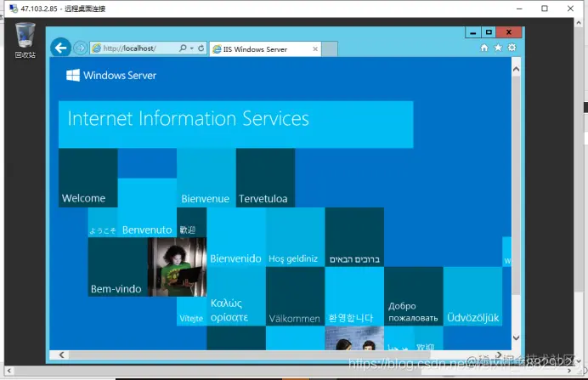Click the page horizontal scrollbar thumb

point(249,354)
